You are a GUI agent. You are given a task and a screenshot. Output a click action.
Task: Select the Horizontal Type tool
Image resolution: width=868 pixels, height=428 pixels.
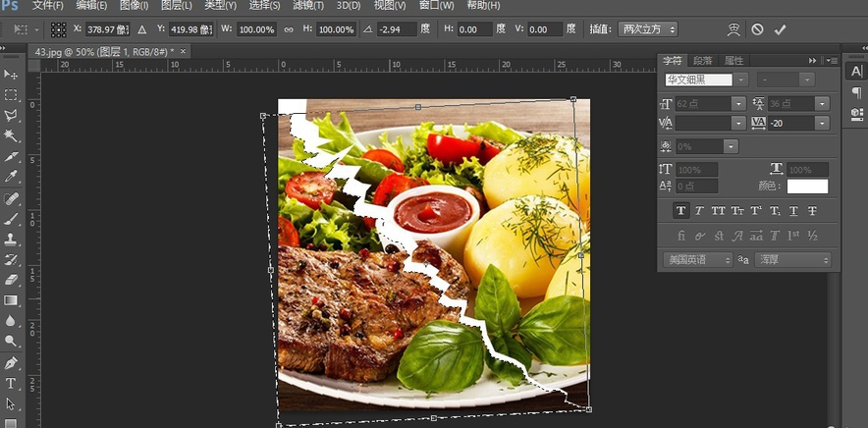(x=11, y=383)
